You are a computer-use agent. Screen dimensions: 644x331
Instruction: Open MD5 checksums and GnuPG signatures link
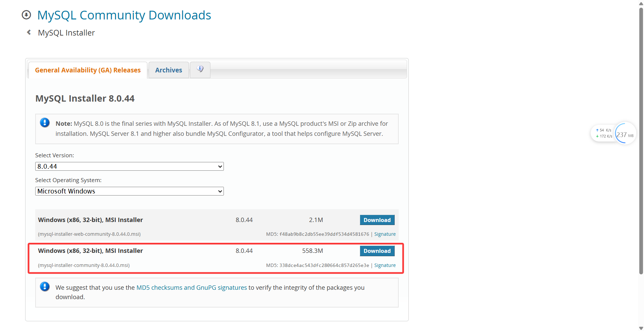pyautogui.click(x=192, y=287)
